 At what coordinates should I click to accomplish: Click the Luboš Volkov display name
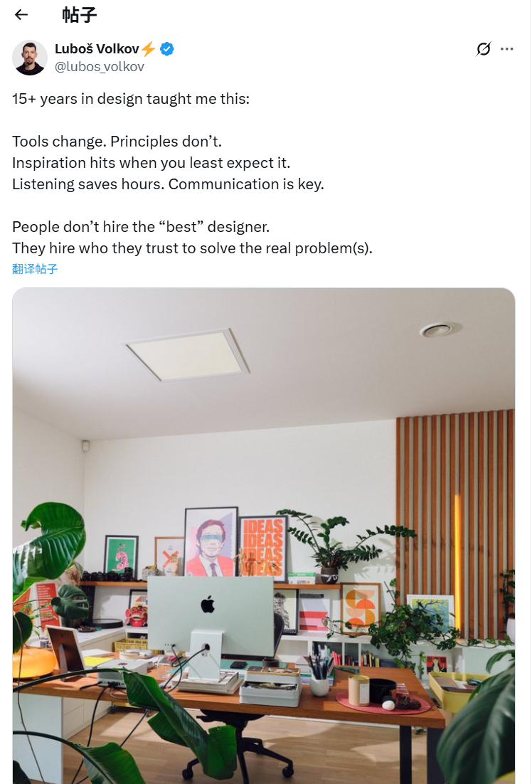click(97, 49)
